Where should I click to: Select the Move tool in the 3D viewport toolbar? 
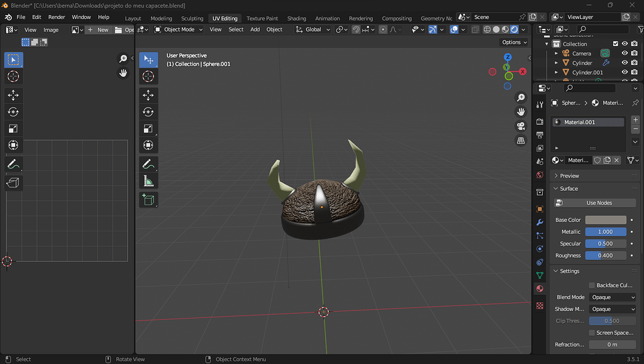point(148,95)
